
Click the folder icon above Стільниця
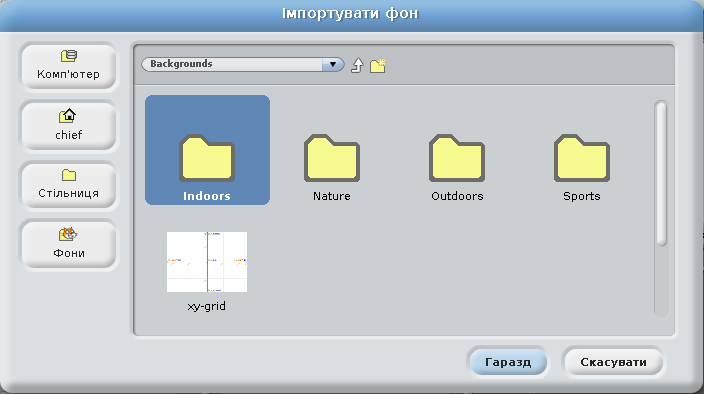click(x=69, y=175)
